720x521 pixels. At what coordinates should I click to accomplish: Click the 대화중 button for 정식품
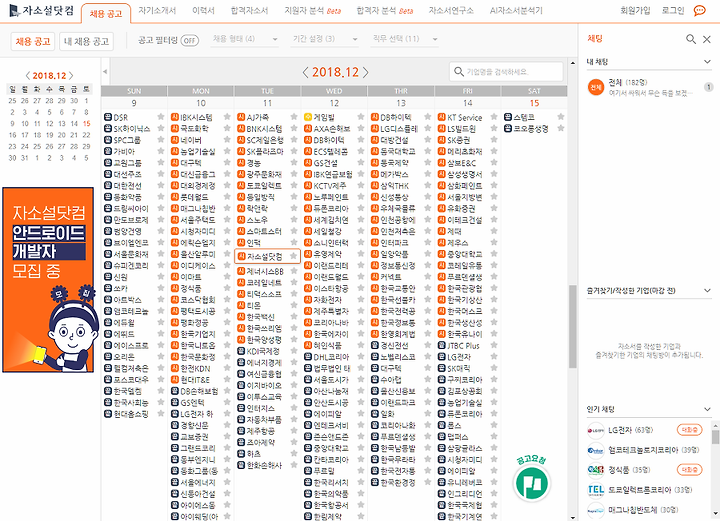tap(690, 470)
